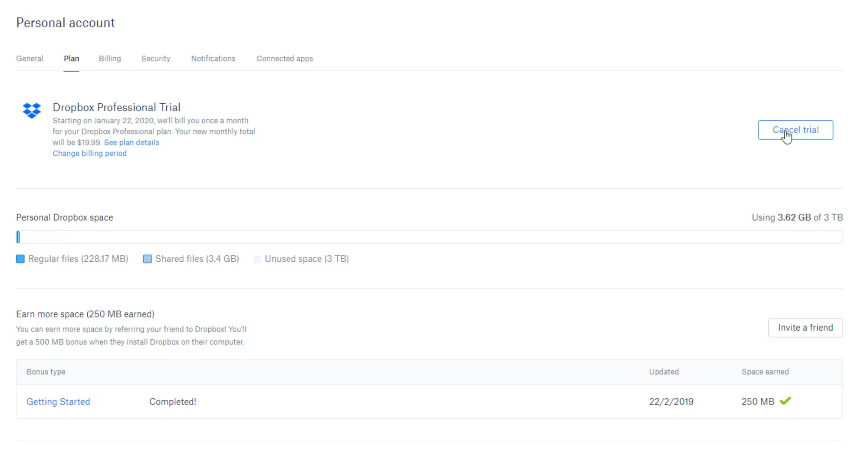Image resolution: width=868 pixels, height=460 pixels.
Task: Click the 22/2/2019 date cell
Action: 671,402
